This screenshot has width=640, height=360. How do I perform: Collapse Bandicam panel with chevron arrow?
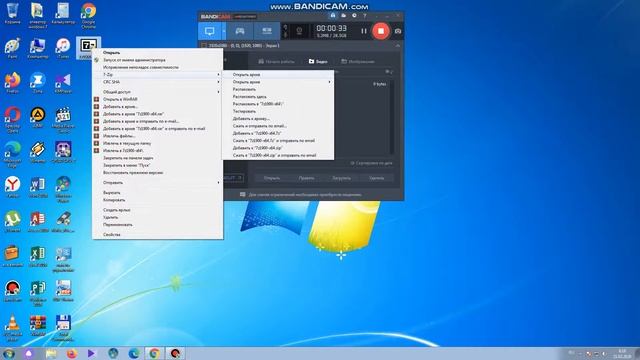click(x=398, y=46)
